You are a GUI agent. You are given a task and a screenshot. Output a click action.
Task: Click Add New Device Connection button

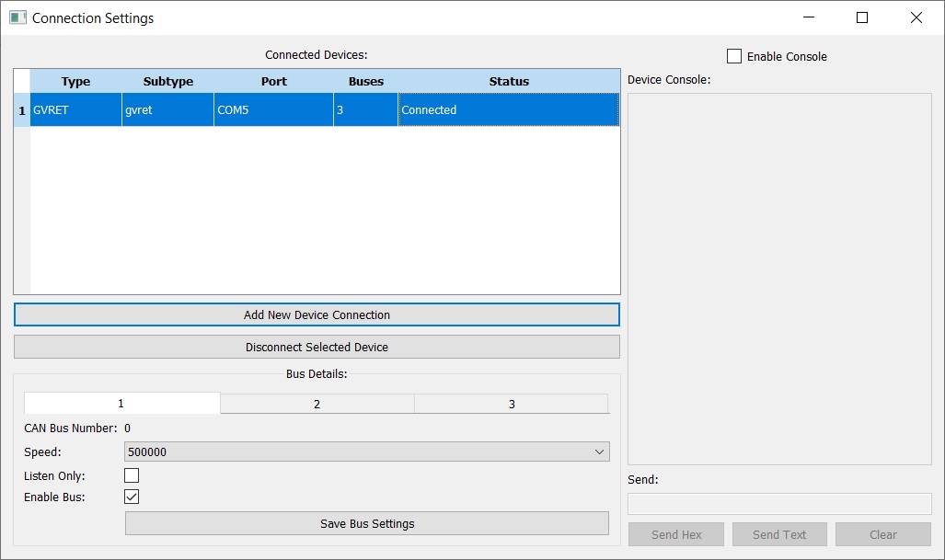click(x=317, y=314)
